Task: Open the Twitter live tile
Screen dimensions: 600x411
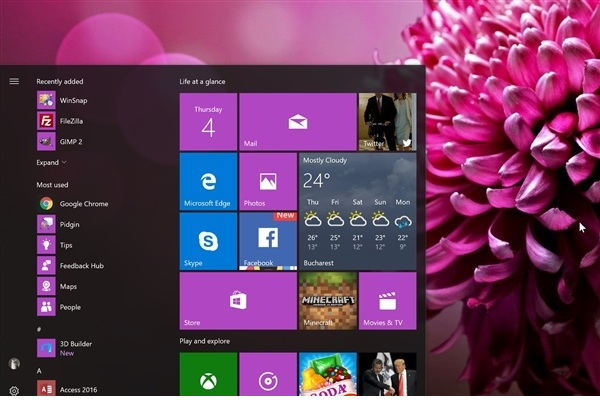Action: 387,122
